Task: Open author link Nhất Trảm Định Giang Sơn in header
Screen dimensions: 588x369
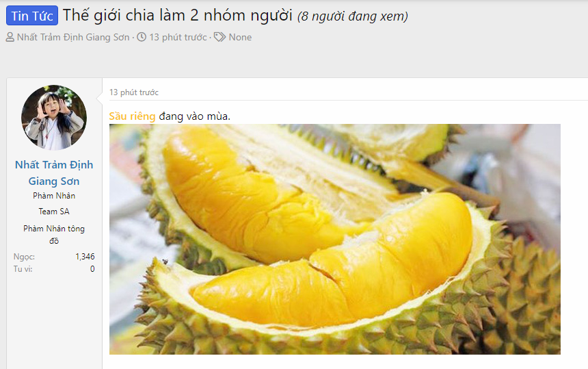Action: click(x=73, y=37)
